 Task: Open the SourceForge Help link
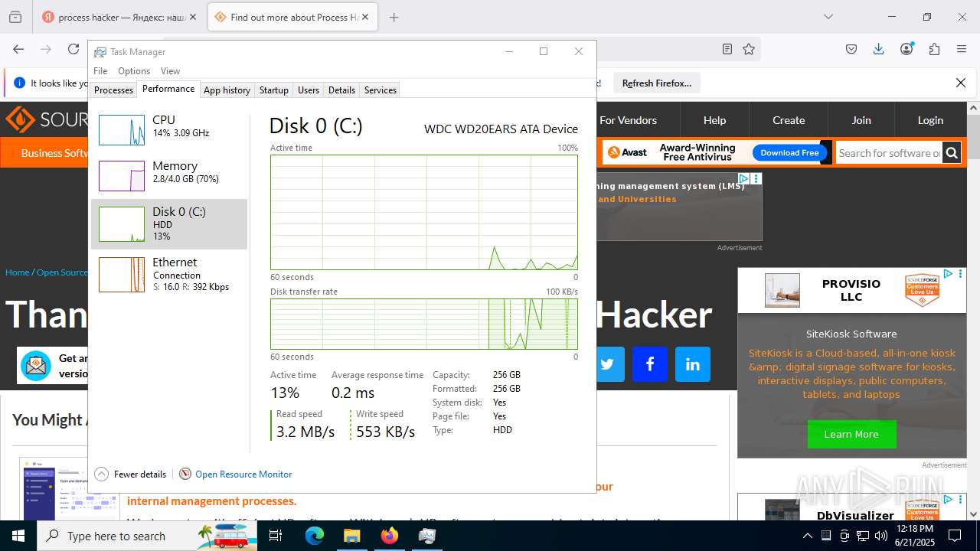pyautogui.click(x=714, y=120)
